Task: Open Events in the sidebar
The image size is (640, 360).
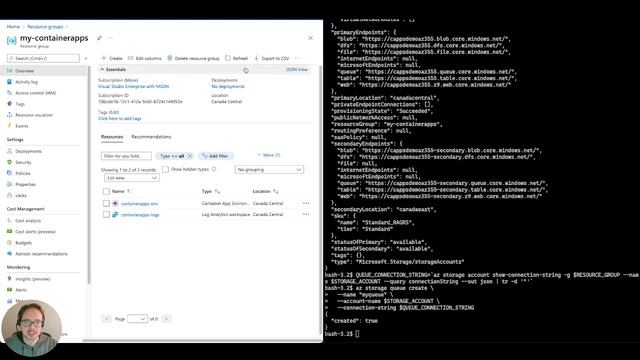Action: point(22,126)
